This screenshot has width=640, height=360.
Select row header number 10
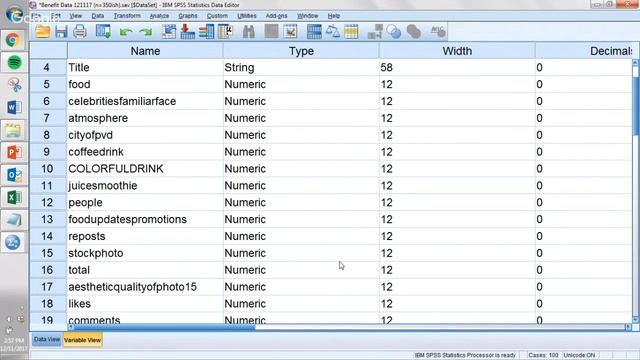48,169
